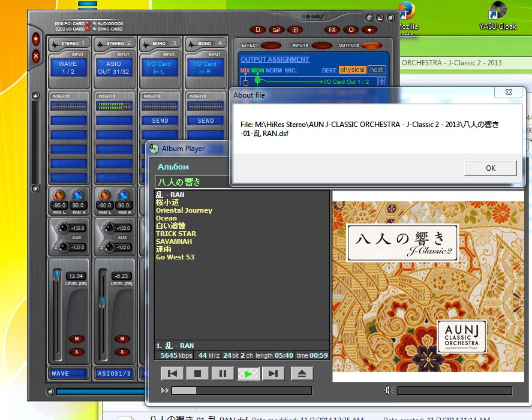Viewport: 532px width, 420px height.
Task: Click the ASIO31/3 scribble strip label
Action: (114, 373)
